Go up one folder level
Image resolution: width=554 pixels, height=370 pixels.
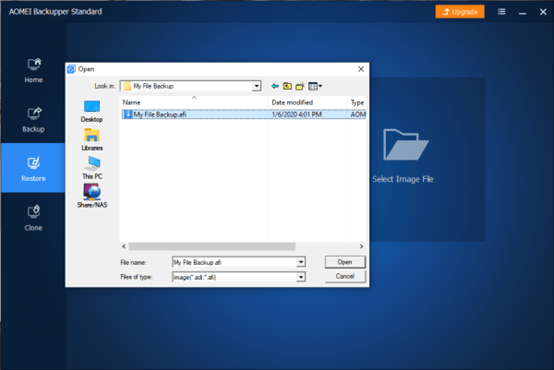(x=287, y=86)
